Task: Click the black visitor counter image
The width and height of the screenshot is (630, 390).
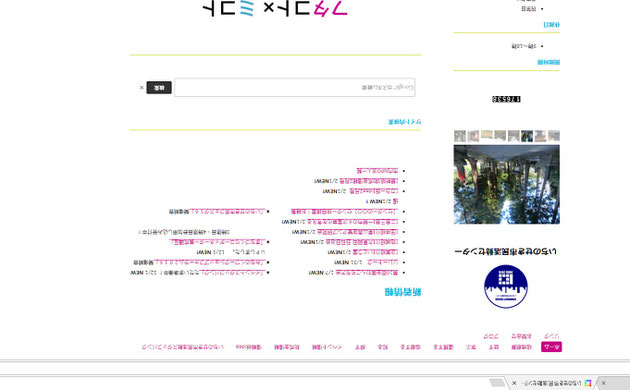Action: [506, 99]
